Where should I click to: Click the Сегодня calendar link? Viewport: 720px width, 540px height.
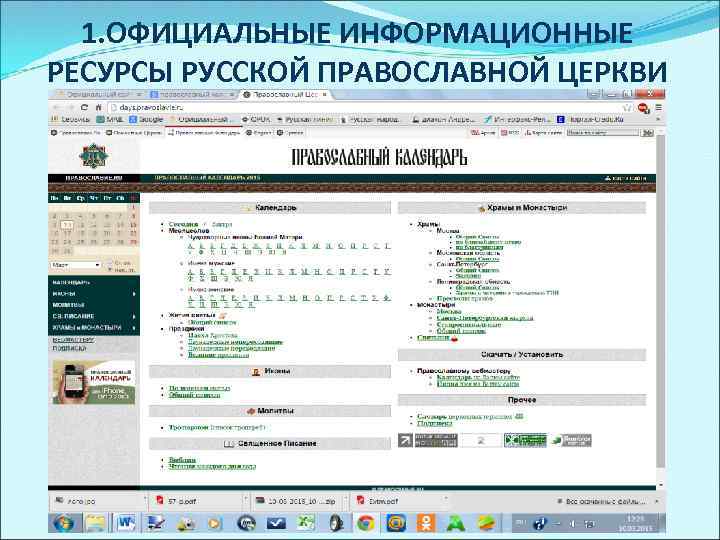click(183, 225)
